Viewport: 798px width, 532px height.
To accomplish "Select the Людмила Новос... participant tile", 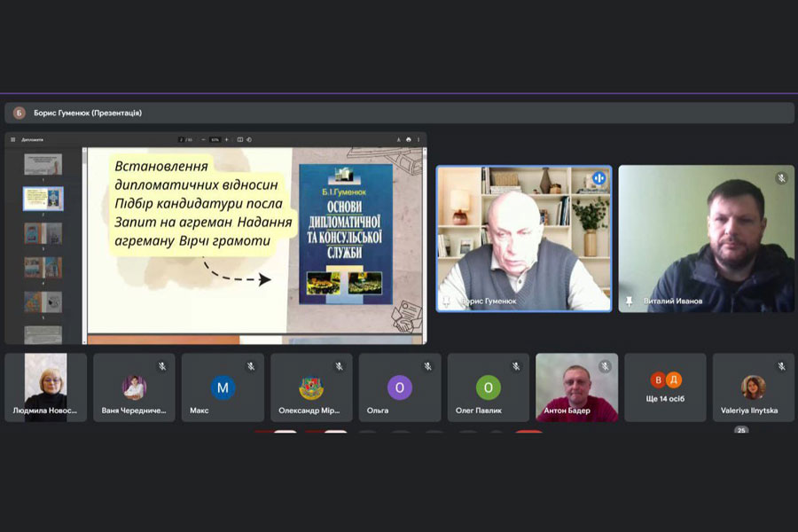I will pos(45,387).
